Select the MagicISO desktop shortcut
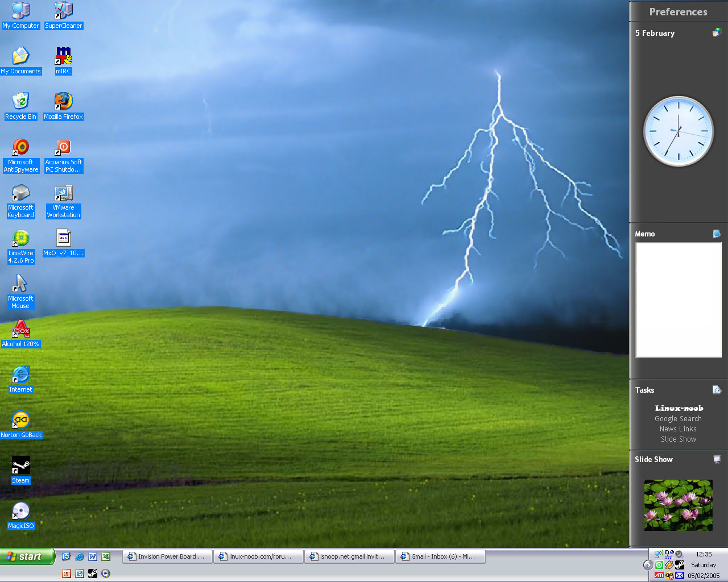The image size is (728, 582). coord(21,512)
